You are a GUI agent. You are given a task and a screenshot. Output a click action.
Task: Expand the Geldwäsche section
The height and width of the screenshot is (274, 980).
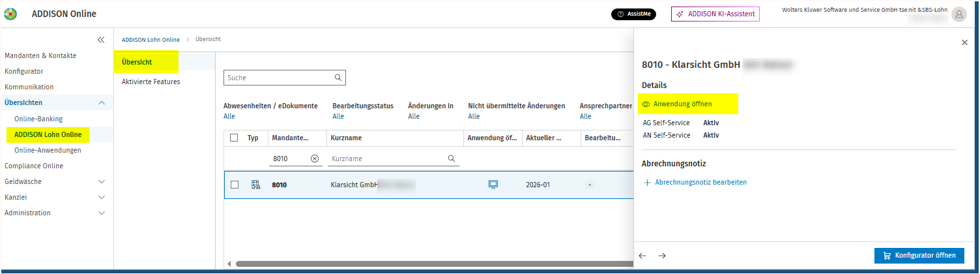(x=102, y=181)
